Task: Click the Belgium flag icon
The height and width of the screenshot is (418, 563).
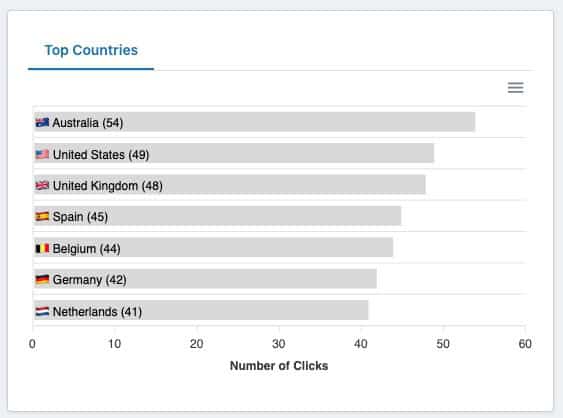Action: pos(42,248)
